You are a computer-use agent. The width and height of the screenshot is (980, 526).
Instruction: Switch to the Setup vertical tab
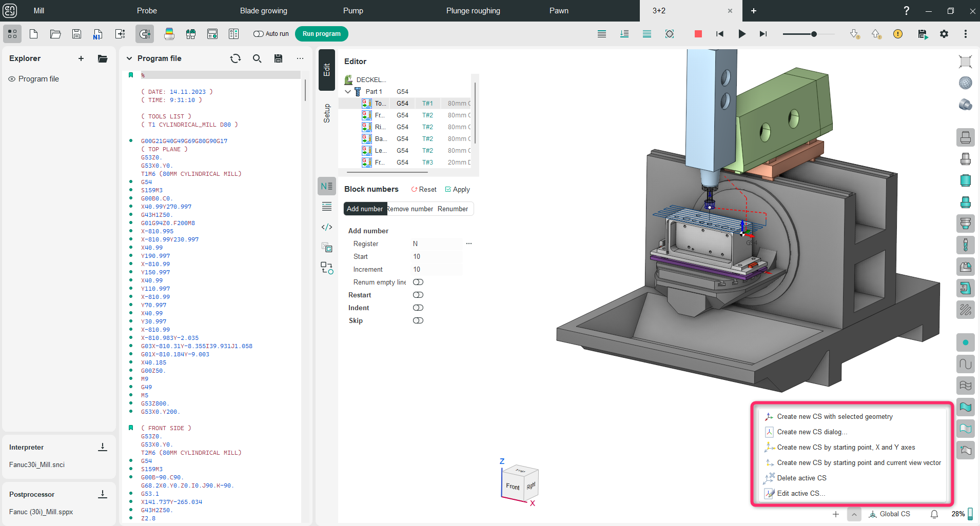tap(327, 113)
